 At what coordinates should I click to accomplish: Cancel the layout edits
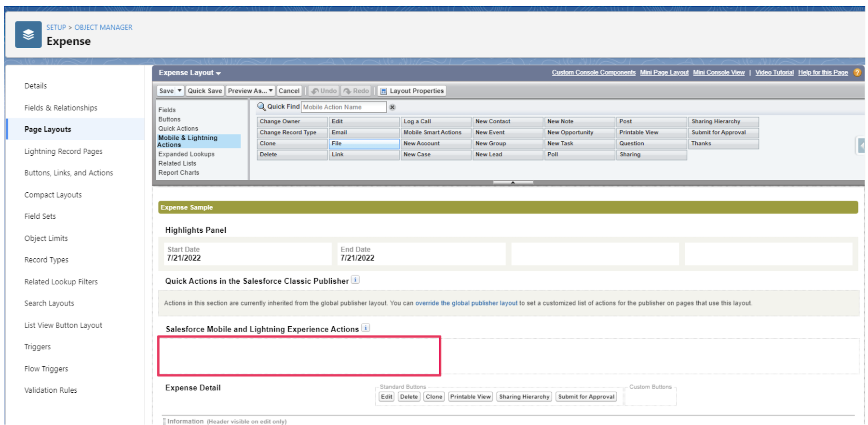pyautogui.click(x=289, y=91)
